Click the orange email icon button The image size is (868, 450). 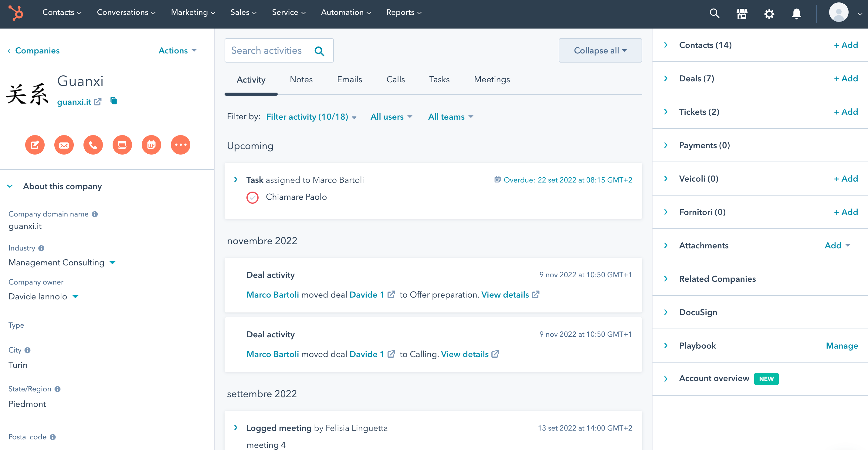pos(64,145)
